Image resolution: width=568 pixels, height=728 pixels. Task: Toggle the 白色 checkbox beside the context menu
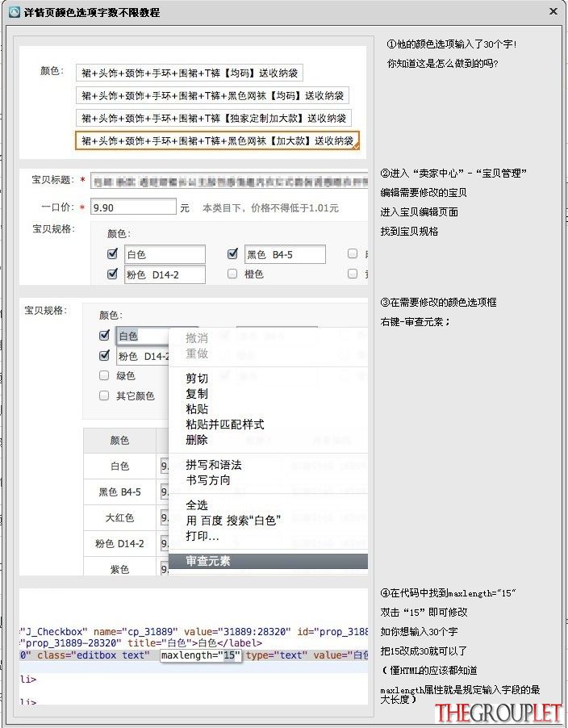click(104, 335)
